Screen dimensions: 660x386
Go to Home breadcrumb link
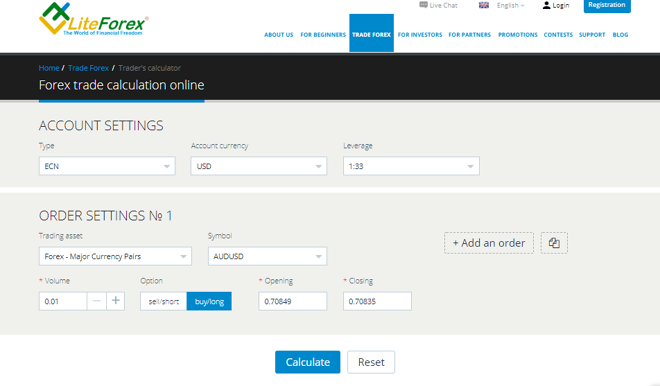coord(49,68)
